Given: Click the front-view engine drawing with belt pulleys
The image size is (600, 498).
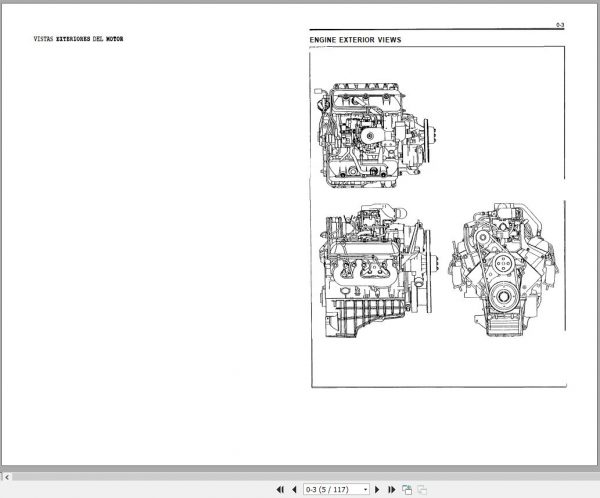Looking at the screenshot, I should pyautogui.click(x=503, y=269).
